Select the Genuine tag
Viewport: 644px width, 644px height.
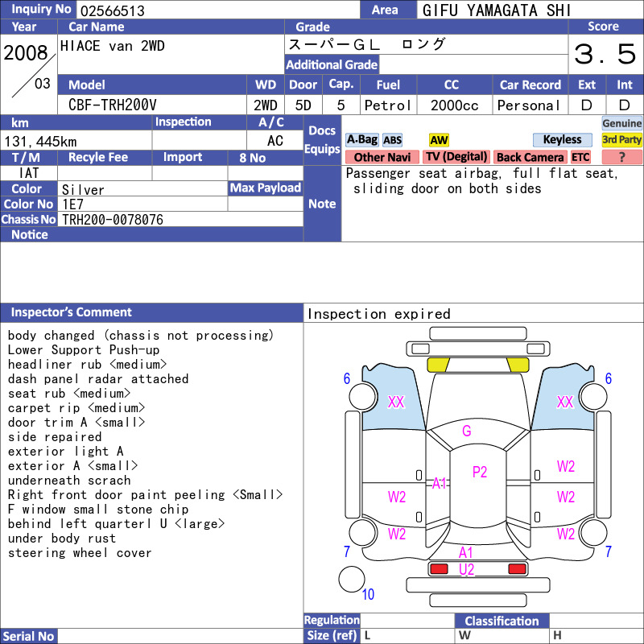(621, 123)
